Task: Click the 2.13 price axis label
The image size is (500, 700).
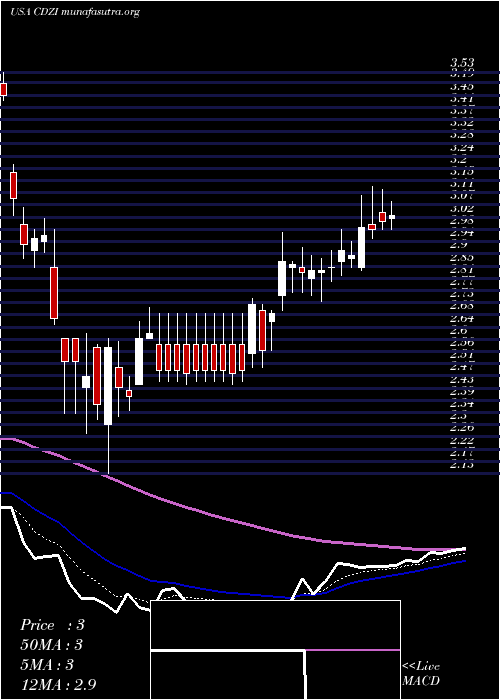Action: [462, 465]
